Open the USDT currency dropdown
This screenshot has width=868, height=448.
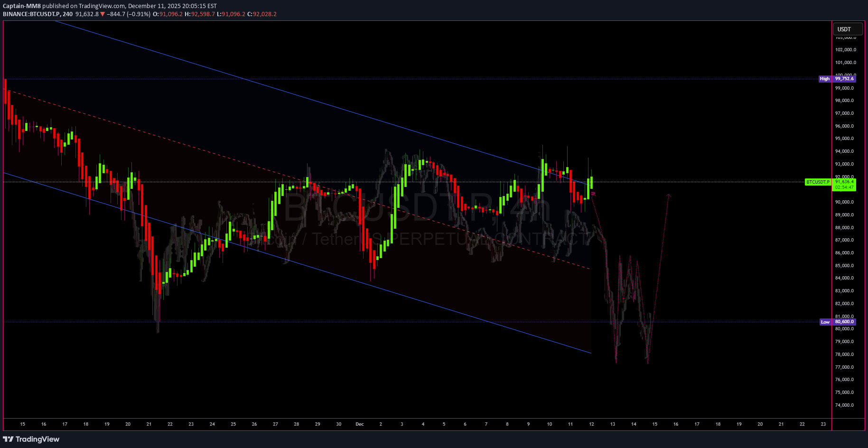848,29
